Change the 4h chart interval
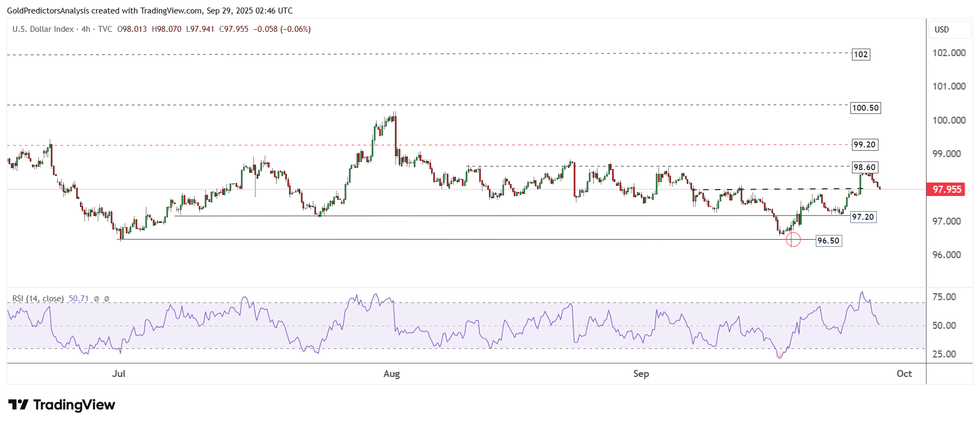 tap(86, 29)
